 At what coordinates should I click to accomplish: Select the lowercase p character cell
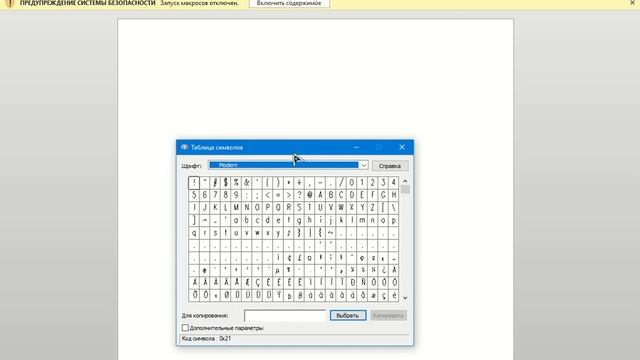coord(393,220)
